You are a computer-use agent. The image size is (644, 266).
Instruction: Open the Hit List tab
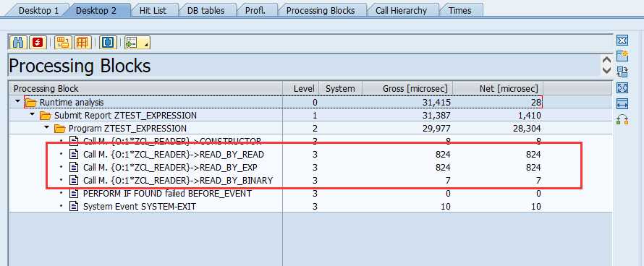[153, 11]
